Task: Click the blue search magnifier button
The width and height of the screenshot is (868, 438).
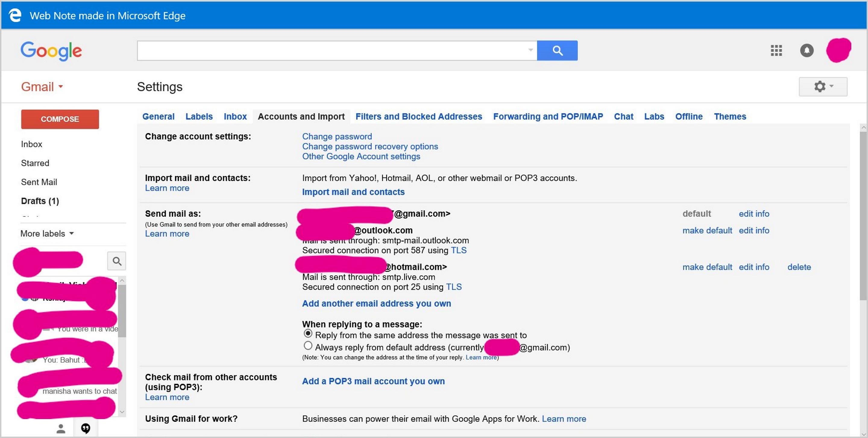Action: [x=557, y=51]
